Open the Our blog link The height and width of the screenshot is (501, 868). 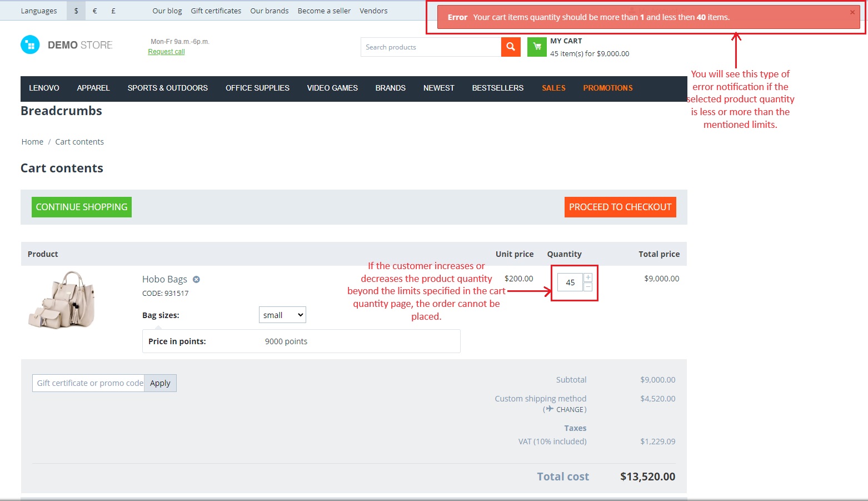coord(167,11)
